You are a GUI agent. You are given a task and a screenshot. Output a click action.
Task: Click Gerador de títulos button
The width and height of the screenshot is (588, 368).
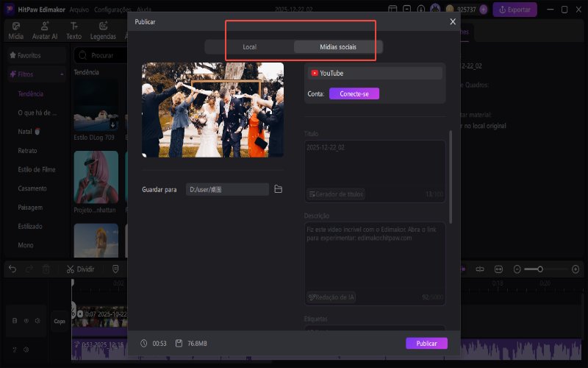pyautogui.click(x=336, y=194)
